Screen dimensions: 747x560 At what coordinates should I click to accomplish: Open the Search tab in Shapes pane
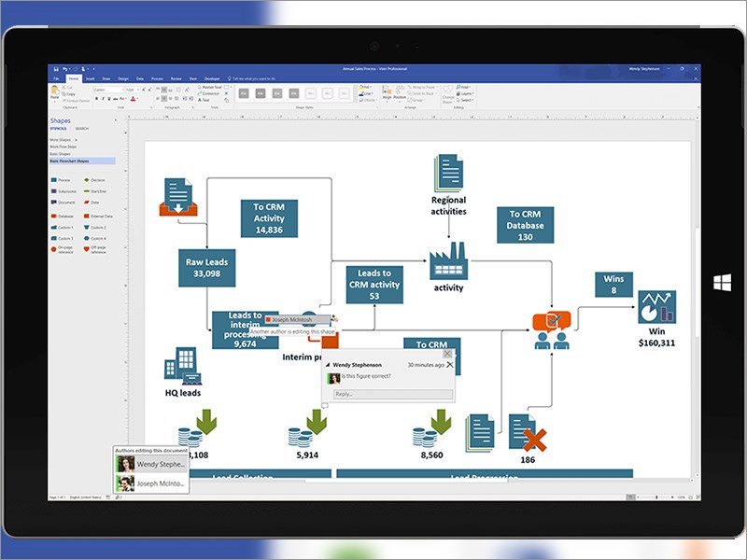point(81,129)
